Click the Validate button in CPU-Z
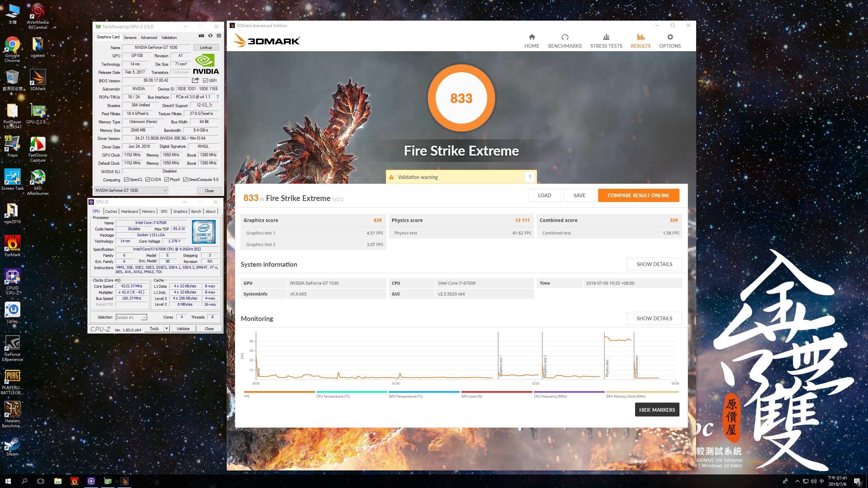Image resolution: width=868 pixels, height=488 pixels. (183, 329)
